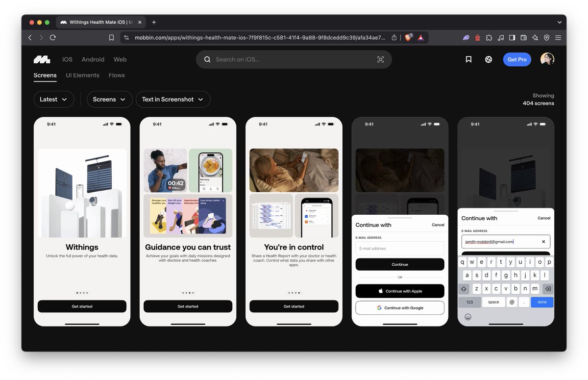Click the jsmith.mobbin1@gmail.com email field

pos(506,242)
